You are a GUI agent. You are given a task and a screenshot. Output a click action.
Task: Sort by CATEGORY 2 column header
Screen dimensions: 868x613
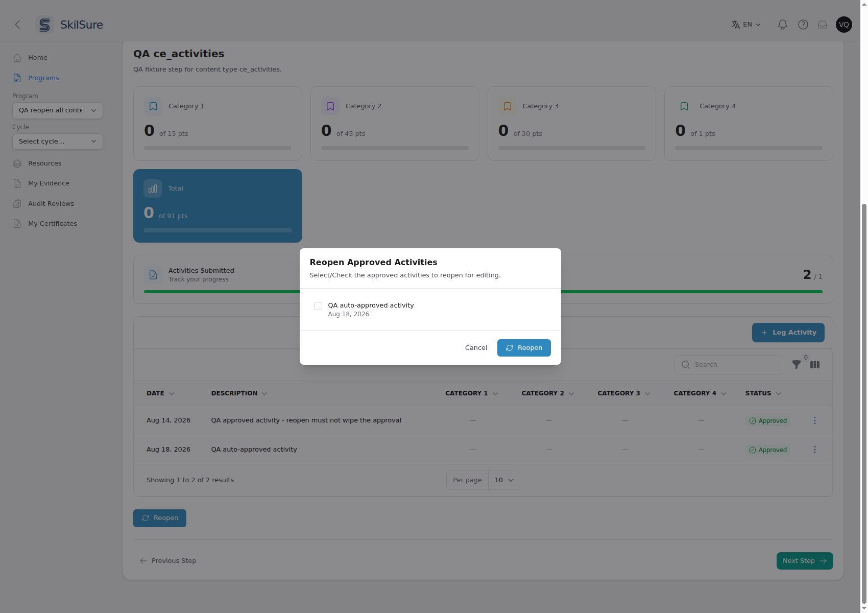click(x=547, y=393)
